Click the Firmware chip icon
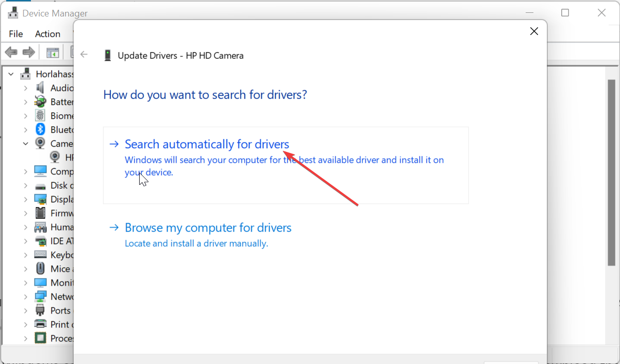Screen dimensions: 620x364 click(40, 213)
